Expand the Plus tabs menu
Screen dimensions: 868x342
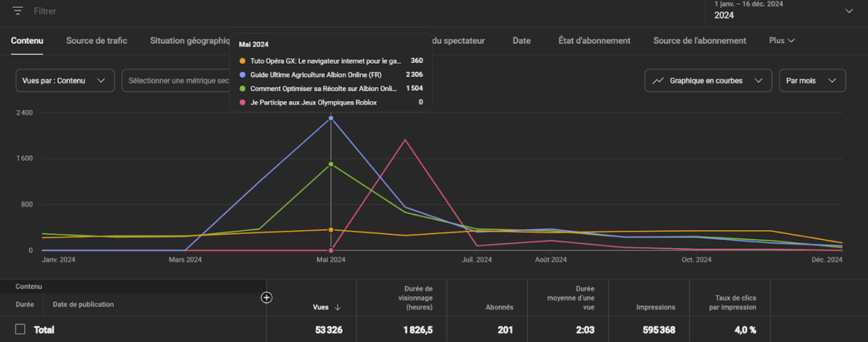coord(782,41)
